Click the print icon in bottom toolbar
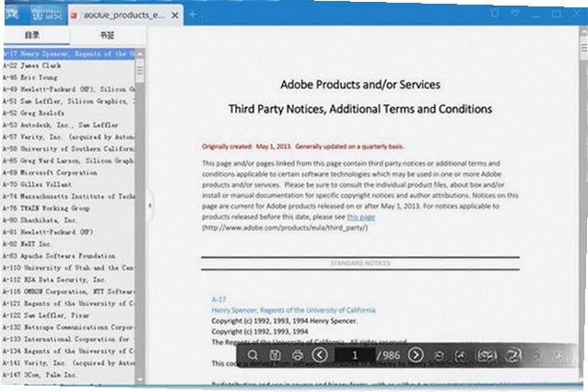 (298, 355)
